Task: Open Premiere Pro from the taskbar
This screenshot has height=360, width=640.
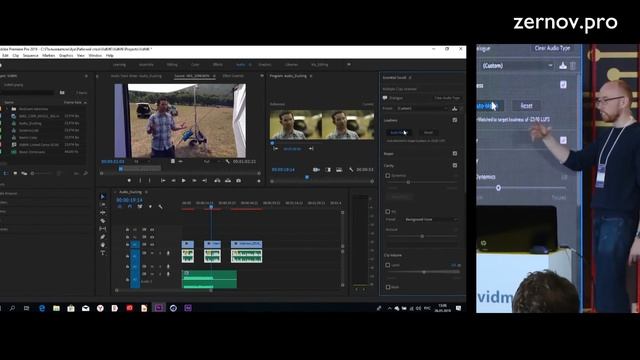Action: pos(158,308)
